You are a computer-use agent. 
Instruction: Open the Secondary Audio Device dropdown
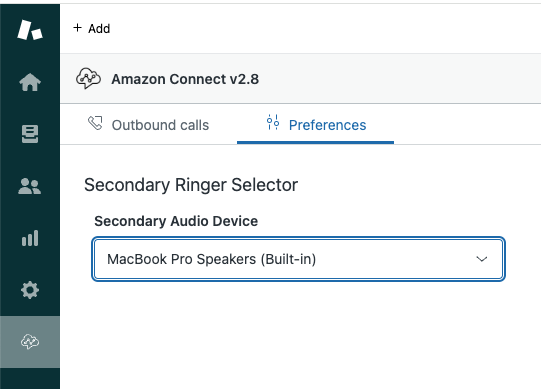click(x=299, y=259)
